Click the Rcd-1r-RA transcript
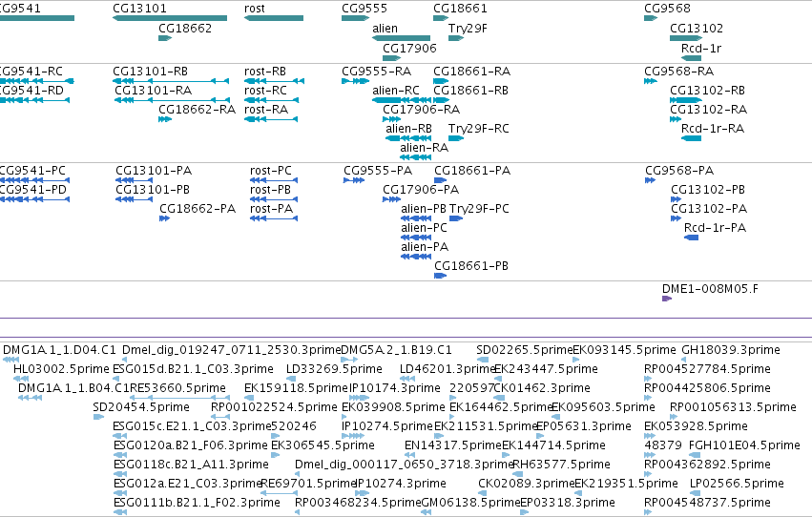The height and width of the screenshot is (517, 812). coord(692,138)
